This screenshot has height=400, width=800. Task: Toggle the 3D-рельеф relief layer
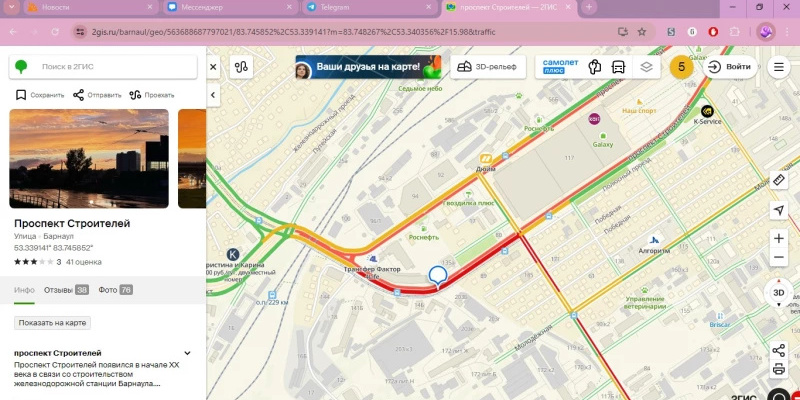488,67
